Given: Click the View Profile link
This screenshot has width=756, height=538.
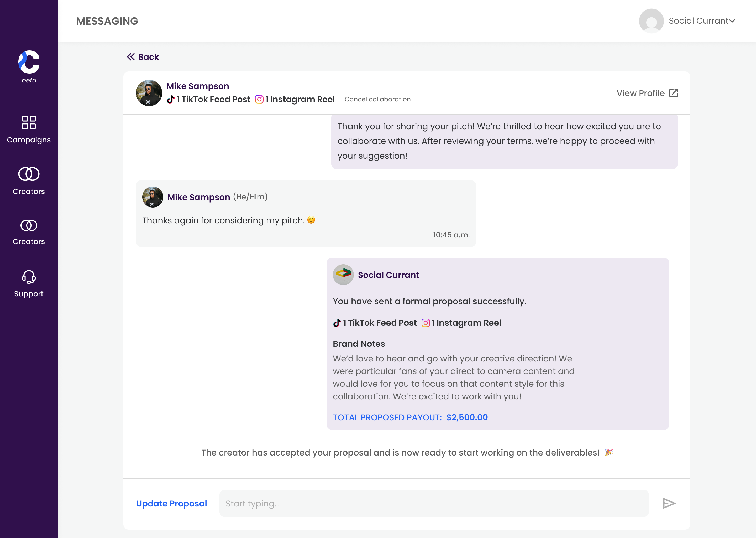Looking at the screenshot, I should (640, 94).
